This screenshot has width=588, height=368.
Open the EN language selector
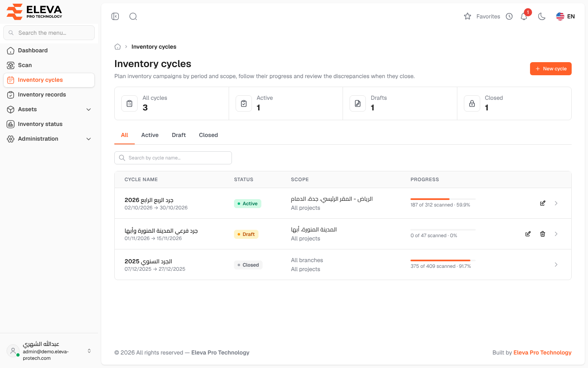point(566,16)
